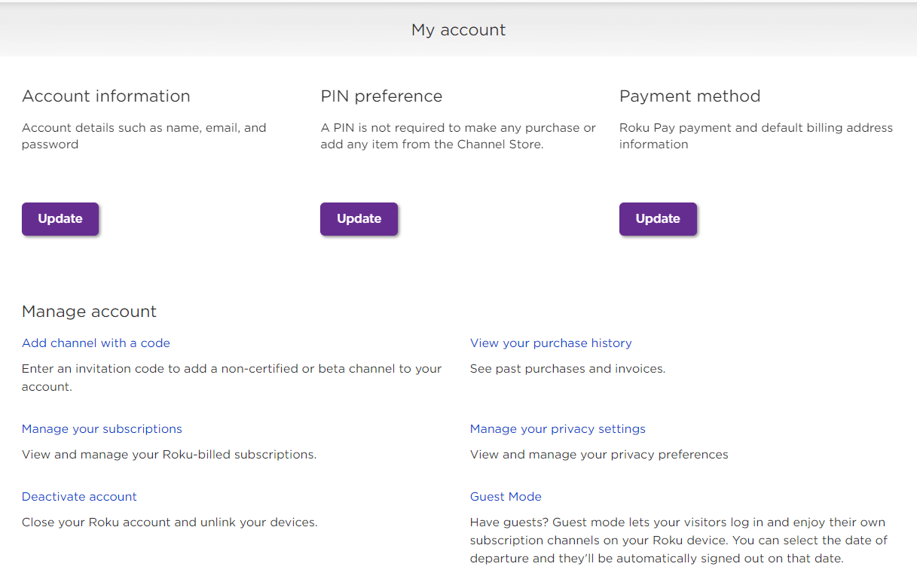This screenshot has width=917, height=588.
Task: Click the Roku-billed subscriptions description text
Action: (169, 455)
